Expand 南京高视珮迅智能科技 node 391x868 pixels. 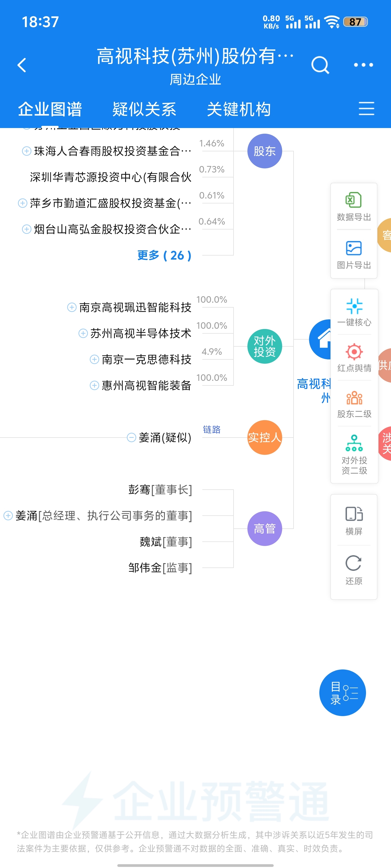pos(72,307)
